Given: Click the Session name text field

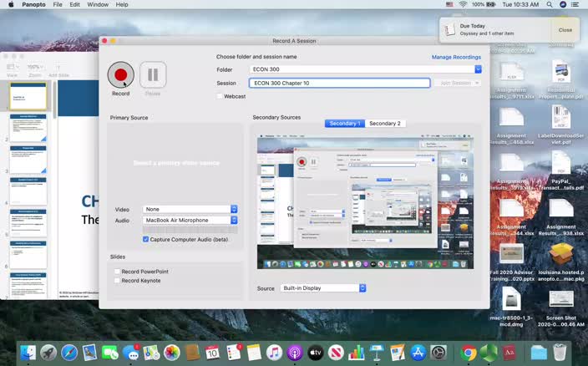Looking at the screenshot, I should (339, 83).
